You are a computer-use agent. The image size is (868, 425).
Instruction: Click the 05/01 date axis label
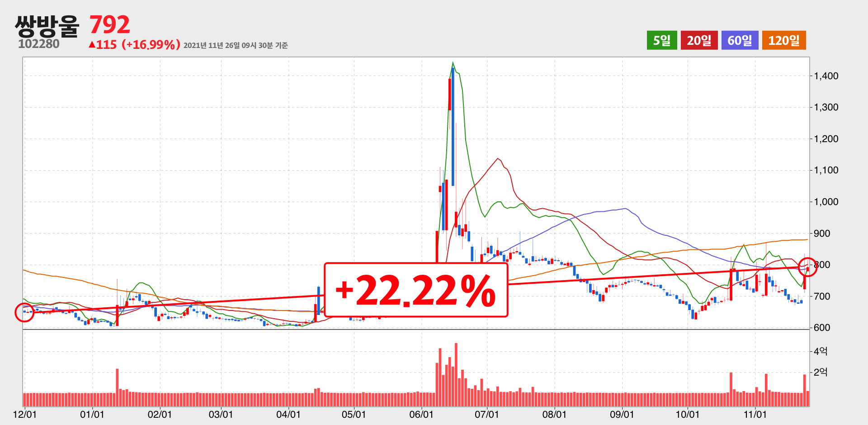[354, 415]
